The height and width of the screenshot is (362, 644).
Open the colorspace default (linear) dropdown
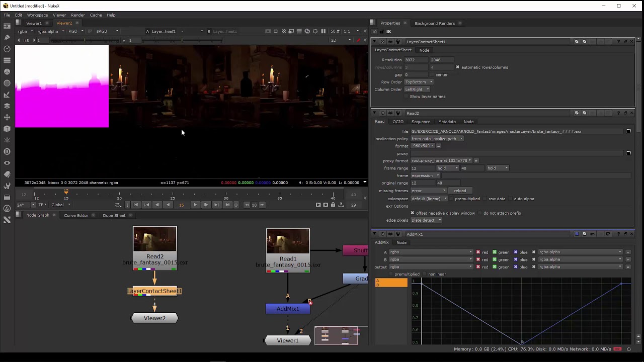(429, 199)
